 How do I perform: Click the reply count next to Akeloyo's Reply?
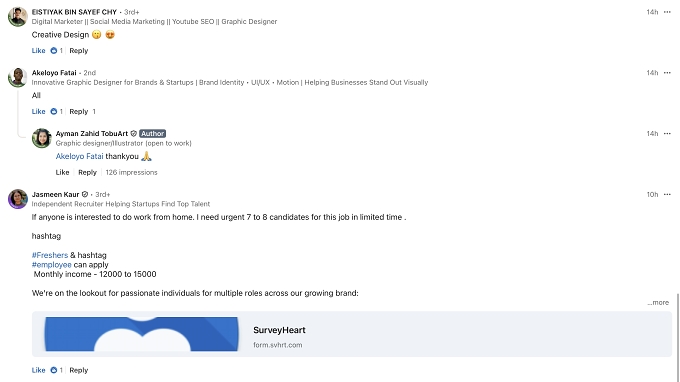[94, 111]
